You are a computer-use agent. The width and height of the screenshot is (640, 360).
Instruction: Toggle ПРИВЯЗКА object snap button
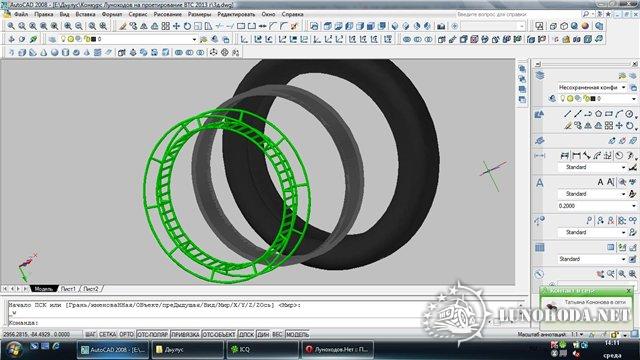[185, 334]
